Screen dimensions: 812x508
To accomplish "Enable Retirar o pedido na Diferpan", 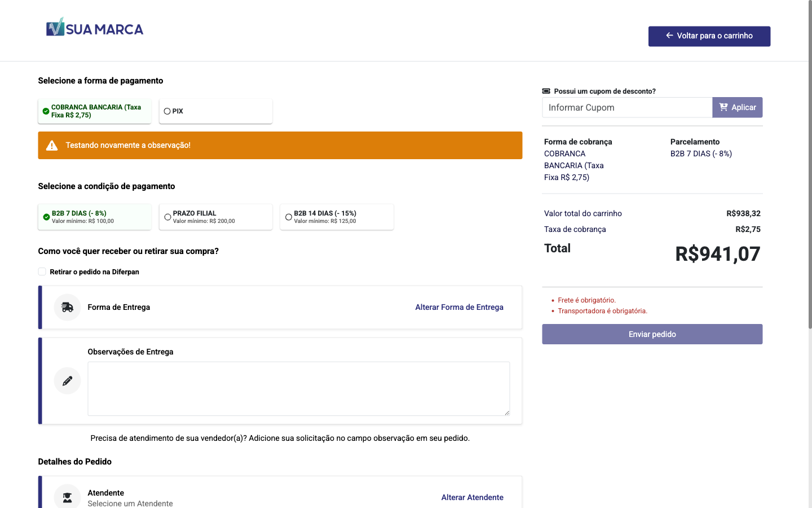I will pyautogui.click(x=42, y=271).
